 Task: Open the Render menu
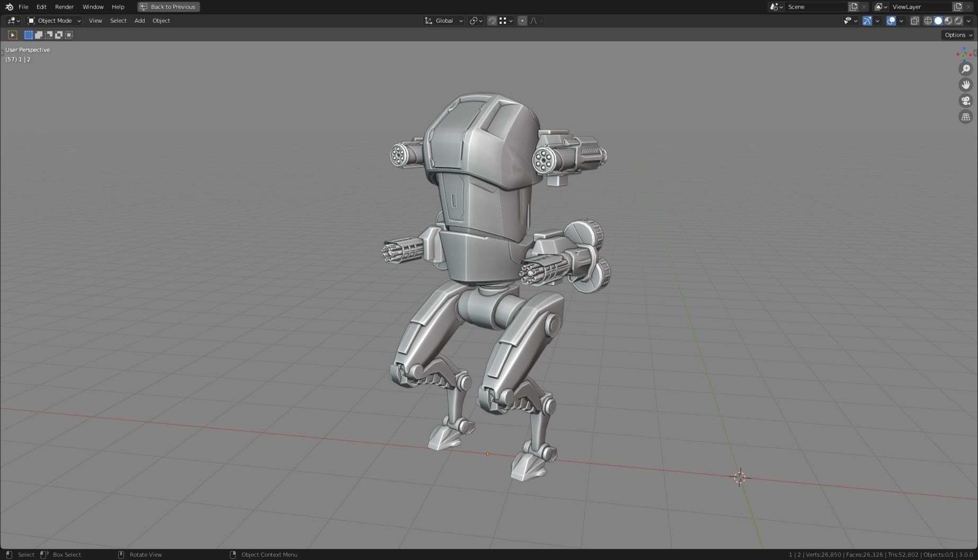[64, 7]
